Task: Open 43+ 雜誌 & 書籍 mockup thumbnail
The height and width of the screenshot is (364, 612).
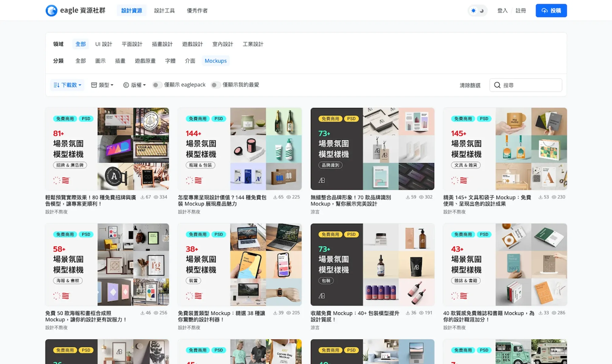Action: pos(505,265)
